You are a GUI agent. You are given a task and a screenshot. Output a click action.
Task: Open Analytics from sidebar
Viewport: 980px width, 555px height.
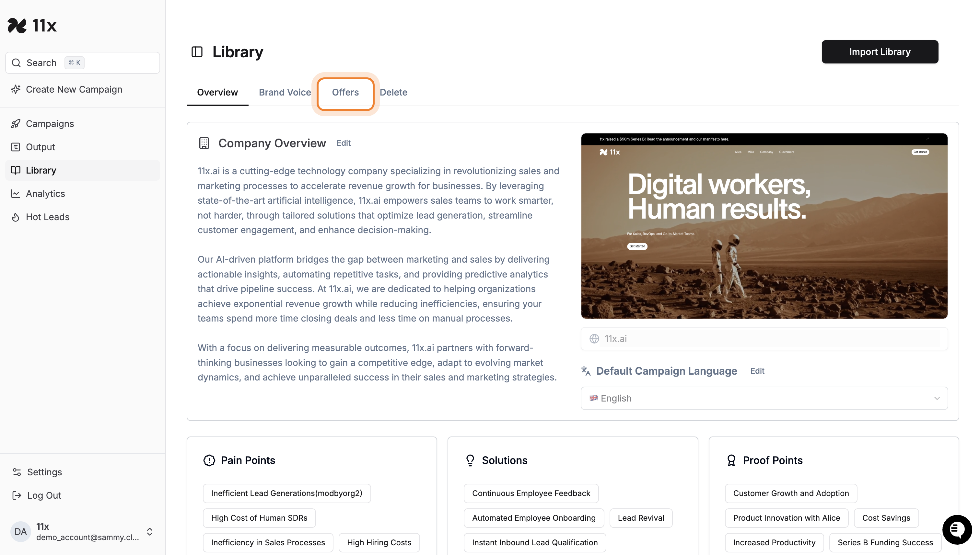[x=83, y=194]
